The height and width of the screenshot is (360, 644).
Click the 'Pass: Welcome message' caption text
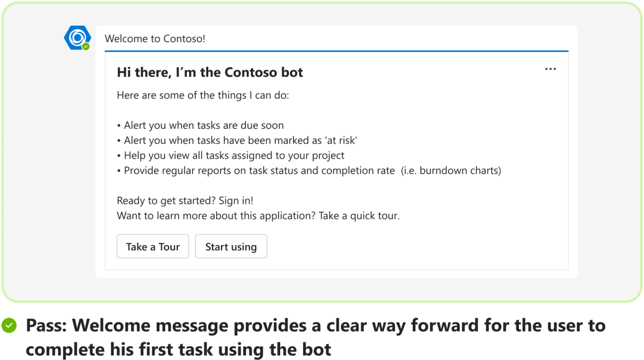pos(316,325)
